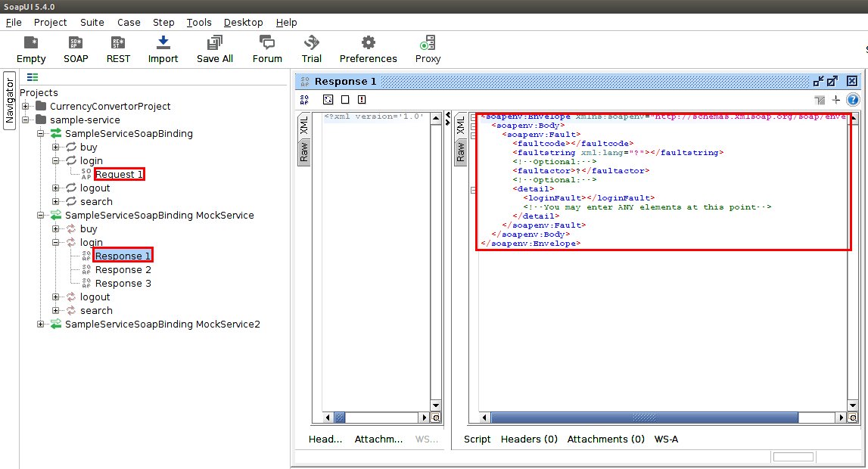Click the XML editor horizontal scrollbar thumb
Screen dimensions: 868x469
click(644, 418)
